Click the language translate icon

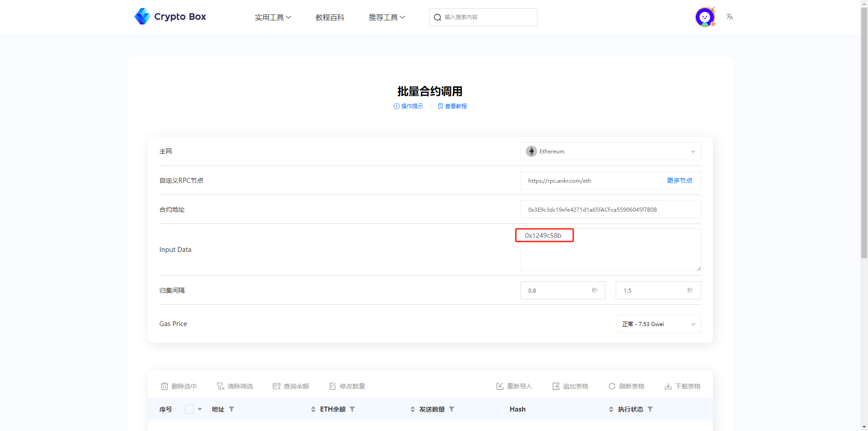[x=729, y=17]
